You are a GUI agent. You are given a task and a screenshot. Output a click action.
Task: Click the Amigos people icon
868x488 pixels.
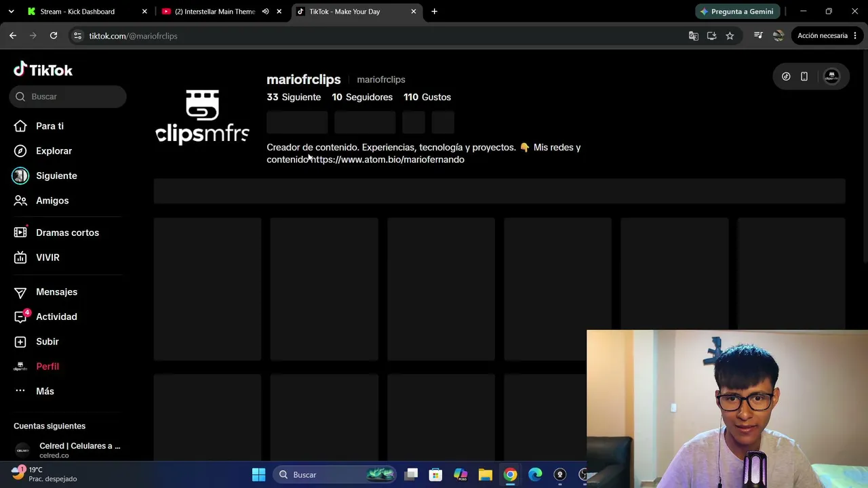coord(20,201)
